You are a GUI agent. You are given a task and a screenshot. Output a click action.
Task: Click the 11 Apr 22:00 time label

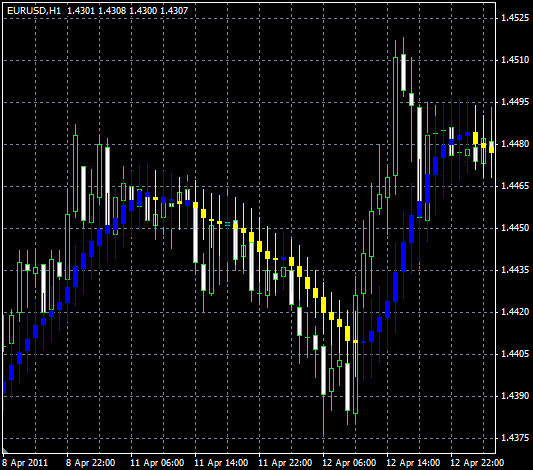[285, 463]
